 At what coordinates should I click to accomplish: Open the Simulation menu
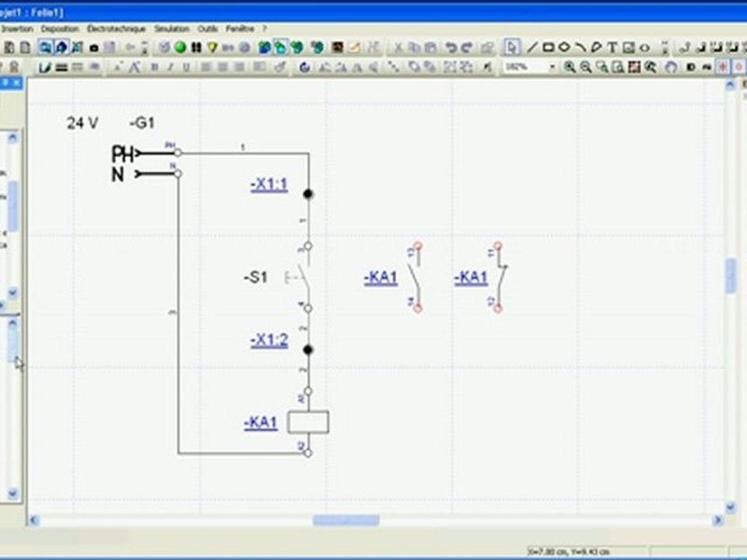click(x=171, y=29)
